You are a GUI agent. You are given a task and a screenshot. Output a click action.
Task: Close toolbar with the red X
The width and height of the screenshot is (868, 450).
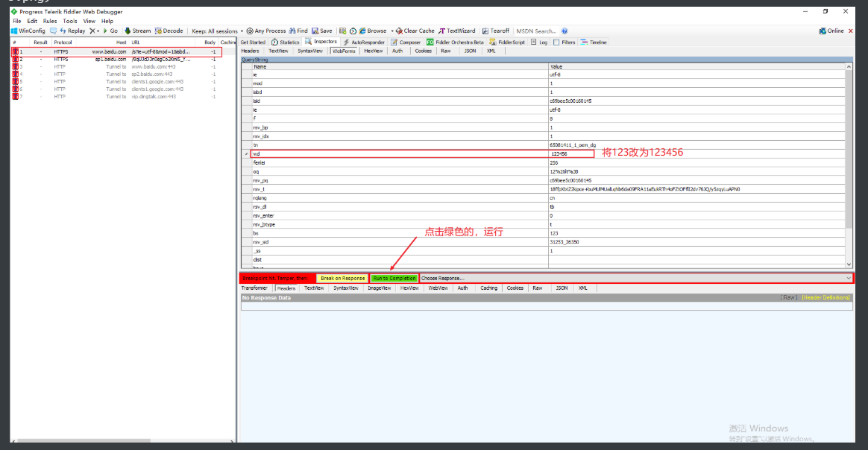(851, 31)
